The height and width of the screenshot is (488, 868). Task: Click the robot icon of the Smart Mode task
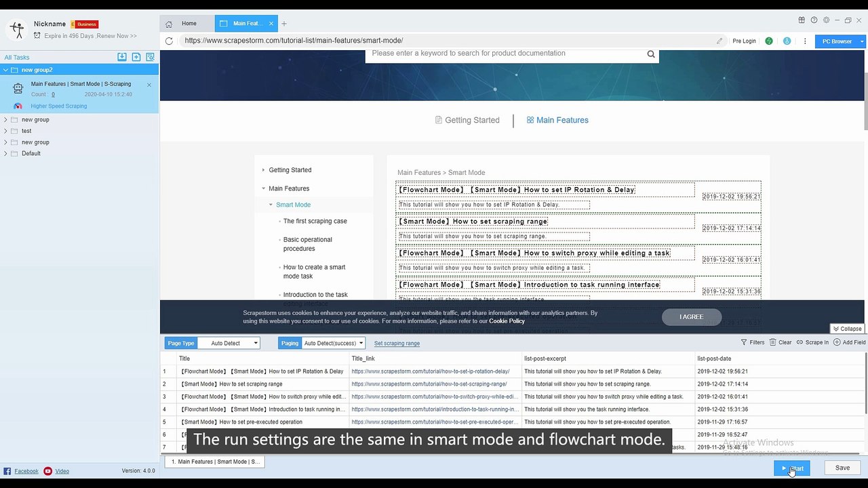coord(18,88)
